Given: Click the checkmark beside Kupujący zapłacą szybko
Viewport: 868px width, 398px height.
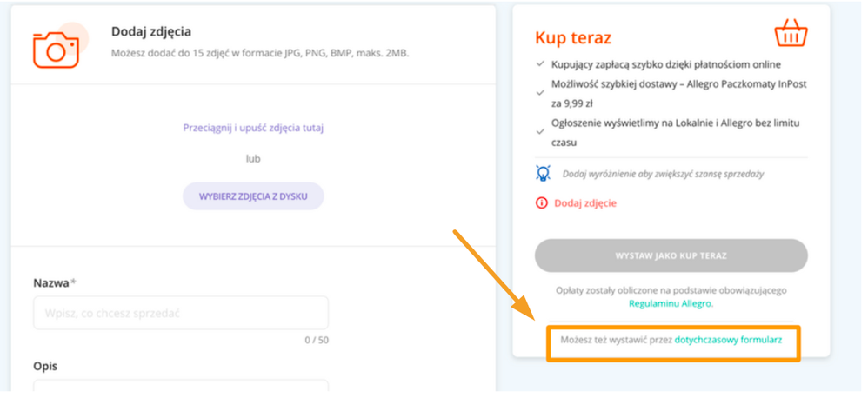Looking at the screenshot, I should [x=541, y=64].
